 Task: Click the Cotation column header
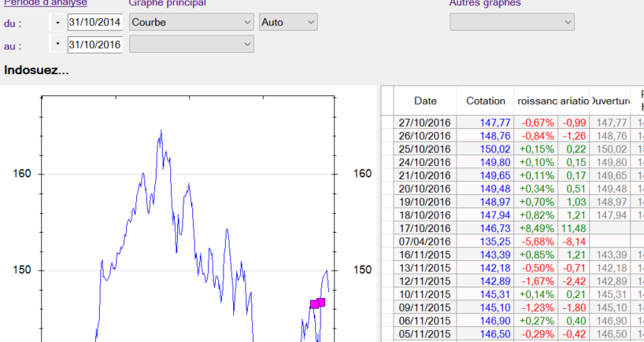[x=486, y=101]
